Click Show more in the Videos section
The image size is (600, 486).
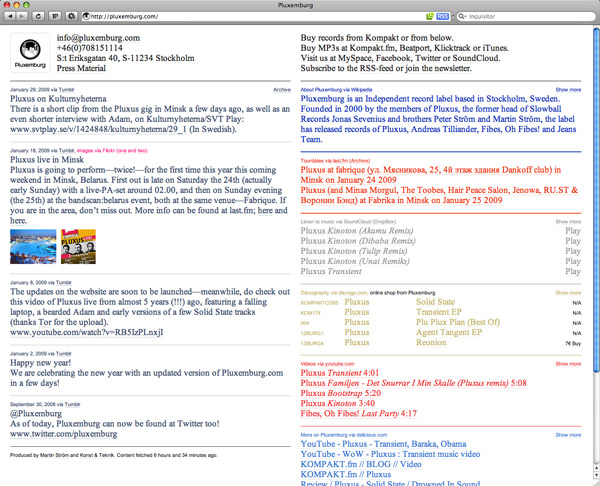pyautogui.click(x=568, y=364)
